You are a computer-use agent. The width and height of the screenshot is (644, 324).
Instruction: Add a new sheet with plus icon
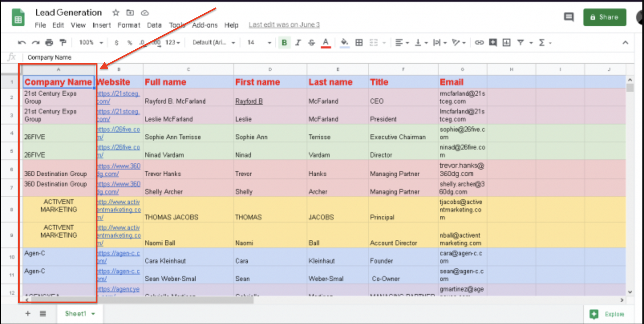pyautogui.click(x=28, y=314)
